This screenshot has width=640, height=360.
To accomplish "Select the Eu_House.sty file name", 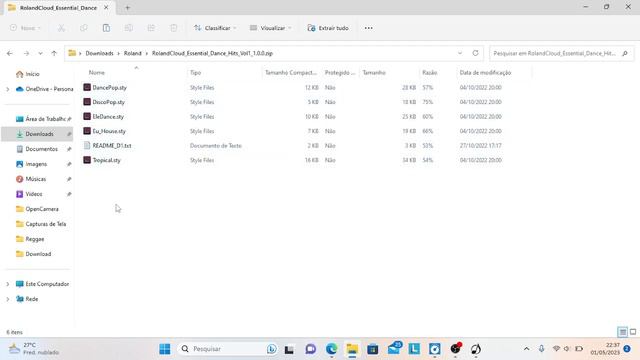I will (x=109, y=131).
